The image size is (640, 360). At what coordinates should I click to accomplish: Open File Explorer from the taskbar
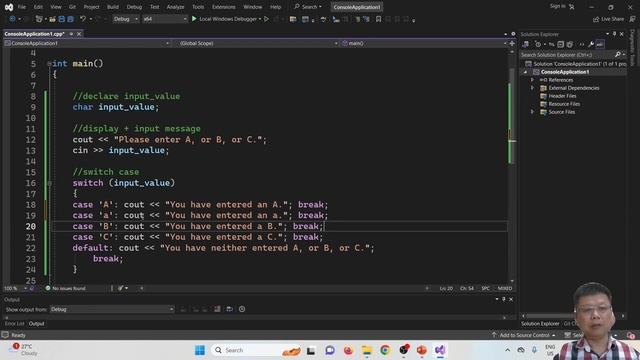[x=367, y=350]
